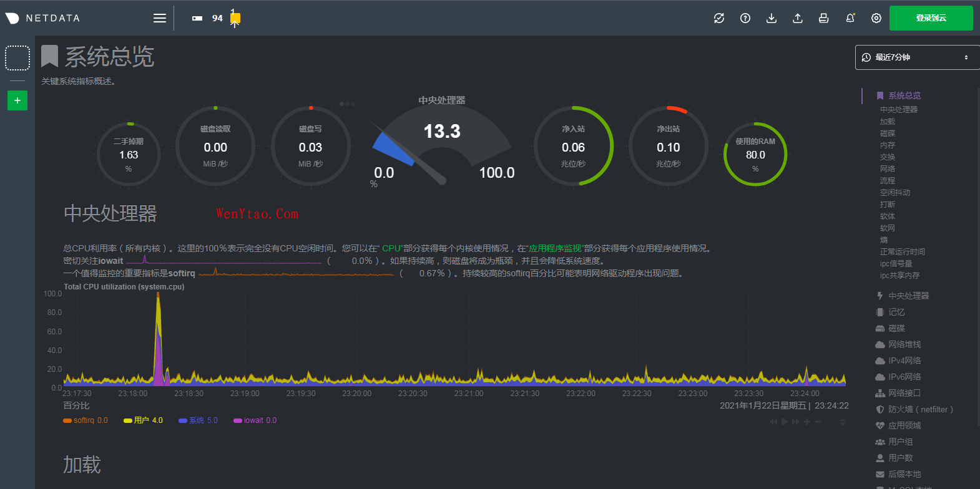
Task: Go to ipc信号量 in right menu
Action: 896,264
